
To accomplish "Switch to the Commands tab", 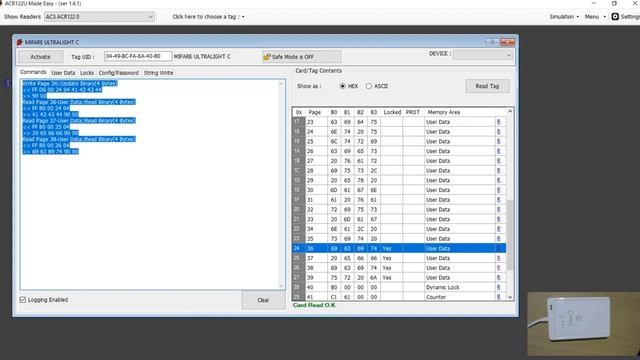I will tap(33, 72).
